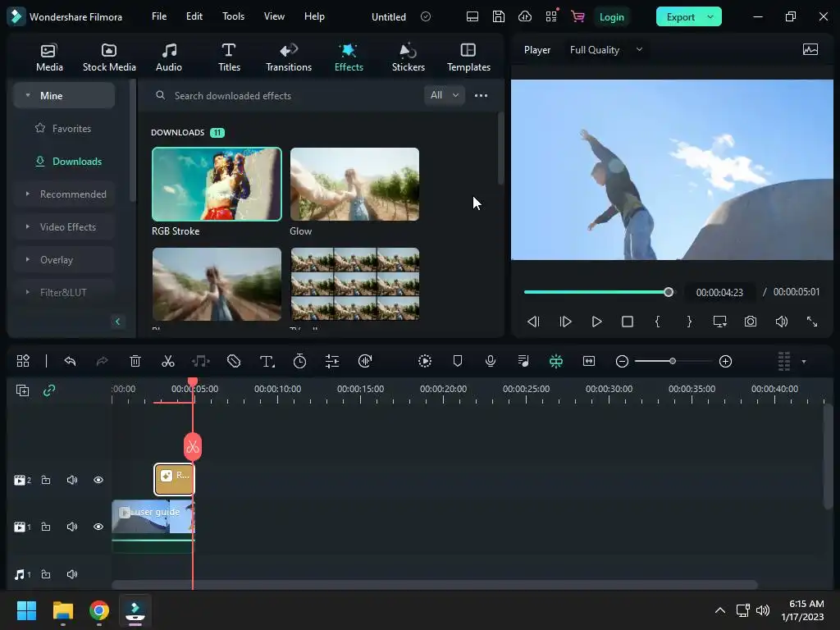Viewport: 840px width, 630px height.
Task: Open the Help menu
Action: coord(314,16)
